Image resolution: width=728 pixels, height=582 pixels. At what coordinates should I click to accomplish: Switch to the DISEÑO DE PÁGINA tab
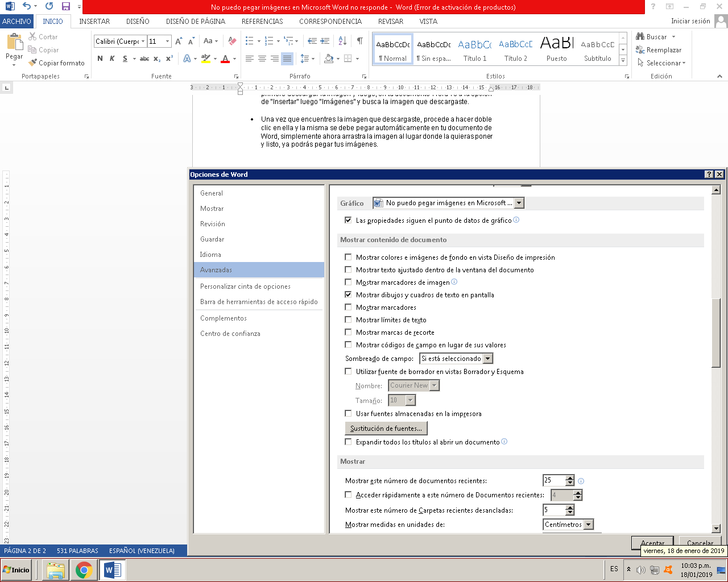(196, 21)
